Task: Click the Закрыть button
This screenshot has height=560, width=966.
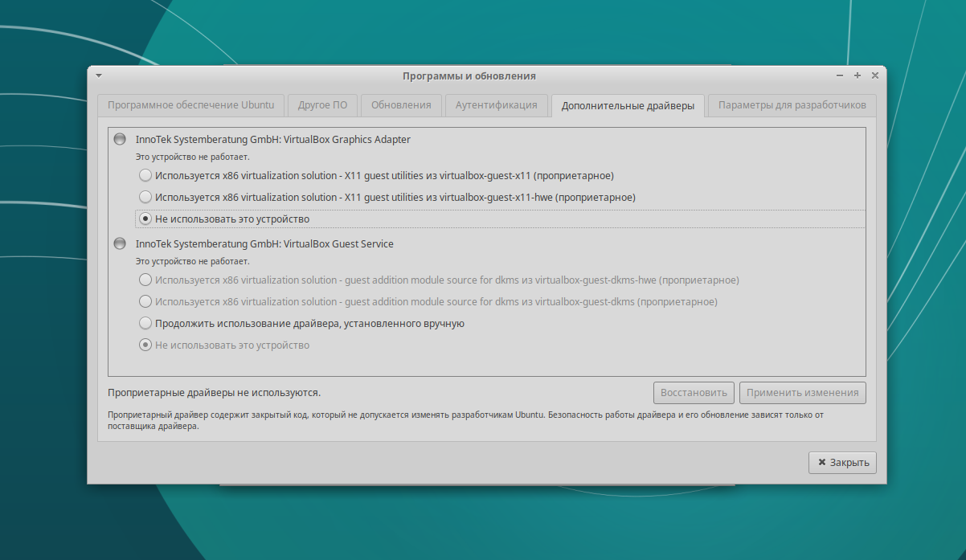Action: 842,463
